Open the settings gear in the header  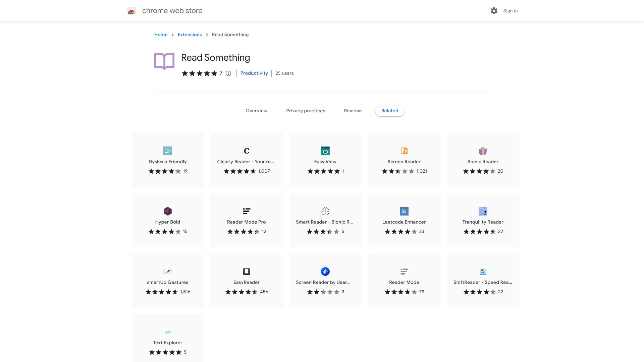click(494, 11)
